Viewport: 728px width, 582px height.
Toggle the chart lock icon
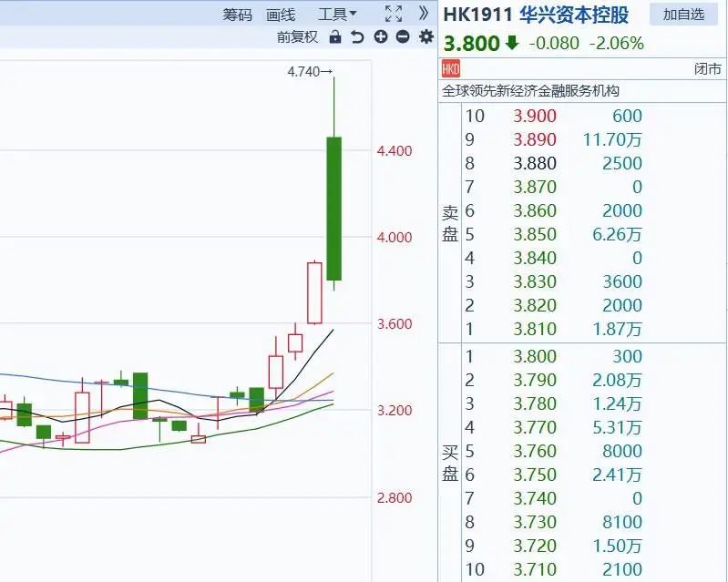(x=334, y=37)
